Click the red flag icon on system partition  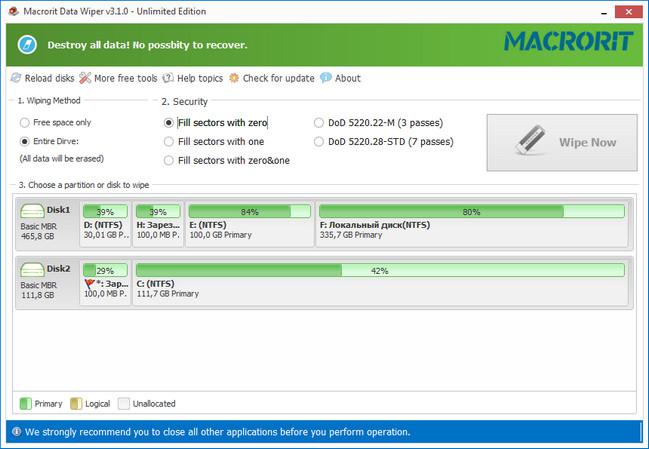point(89,284)
